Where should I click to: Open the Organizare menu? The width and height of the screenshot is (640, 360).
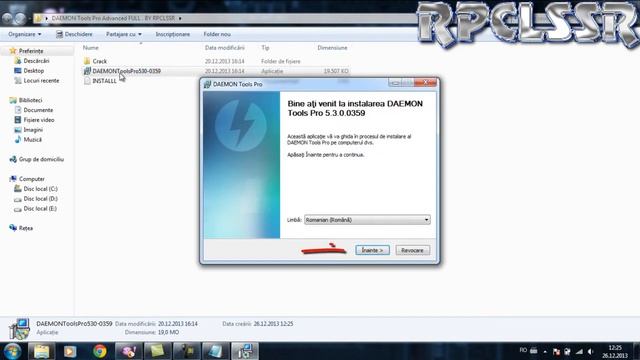(24, 34)
